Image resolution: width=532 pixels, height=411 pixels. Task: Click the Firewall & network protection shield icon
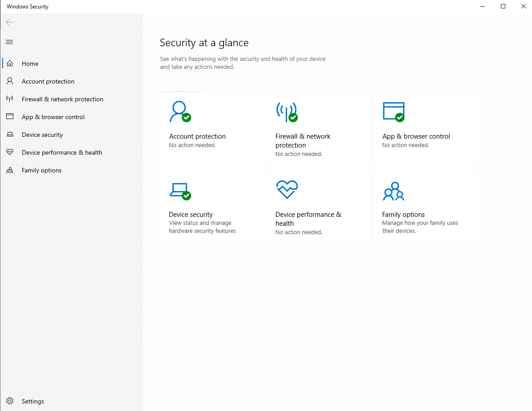(10, 99)
